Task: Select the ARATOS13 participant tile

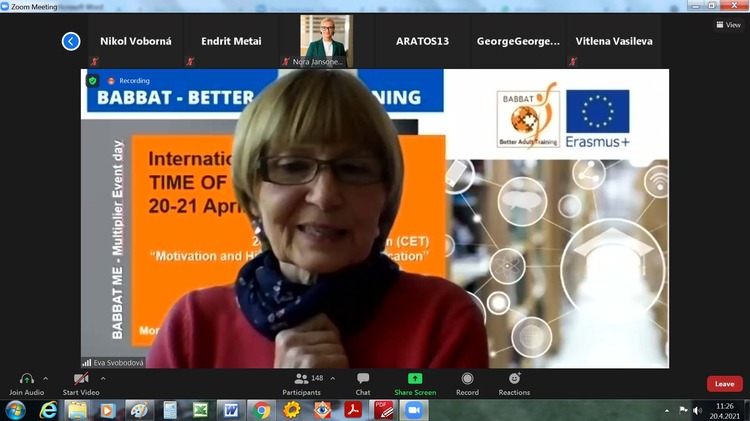Action: (x=422, y=41)
